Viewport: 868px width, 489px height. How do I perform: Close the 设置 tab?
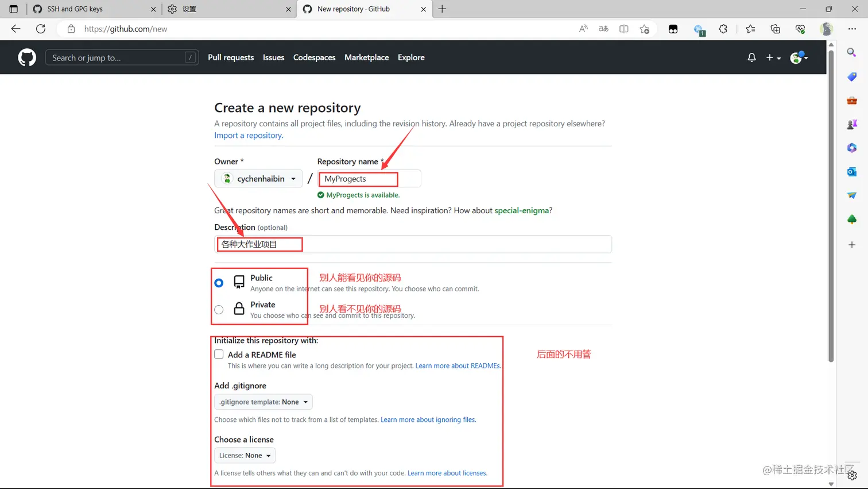(x=288, y=9)
